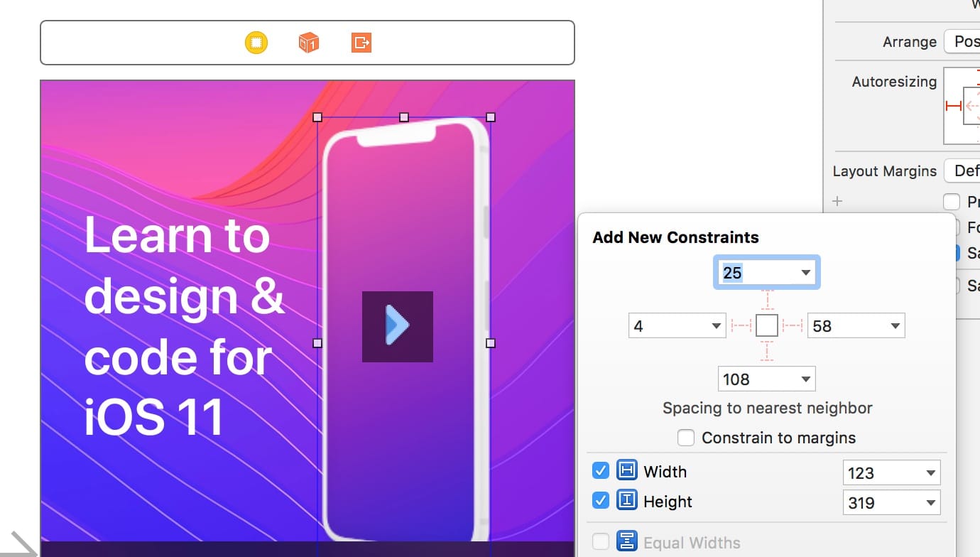The height and width of the screenshot is (557, 980).
Task: Select the yellow View Controller icon
Action: pyautogui.click(x=256, y=43)
